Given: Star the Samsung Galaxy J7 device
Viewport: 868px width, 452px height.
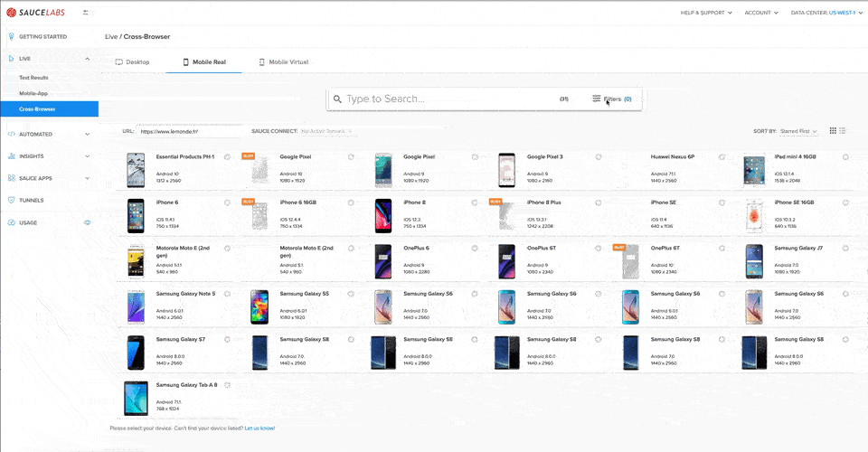Looking at the screenshot, I should 845,249.
